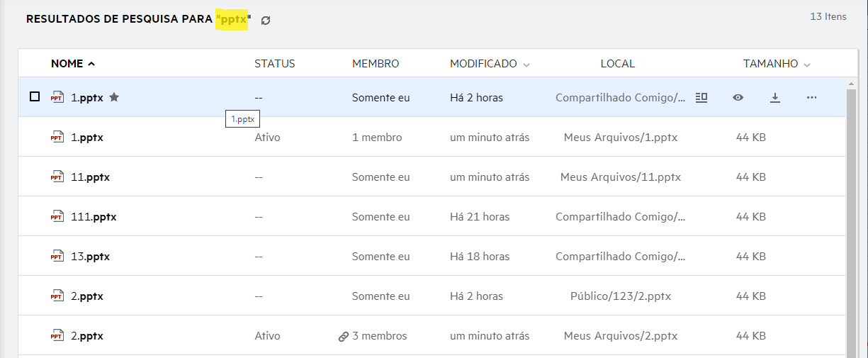Screen dimensions: 868x358
Task: Expand the Modificado sort chevron
Action: point(526,65)
